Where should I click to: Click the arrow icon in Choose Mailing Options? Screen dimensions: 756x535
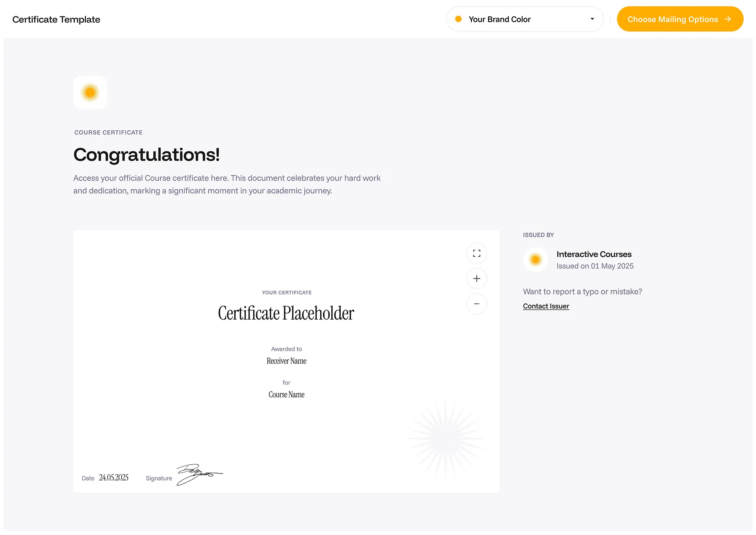[728, 19]
